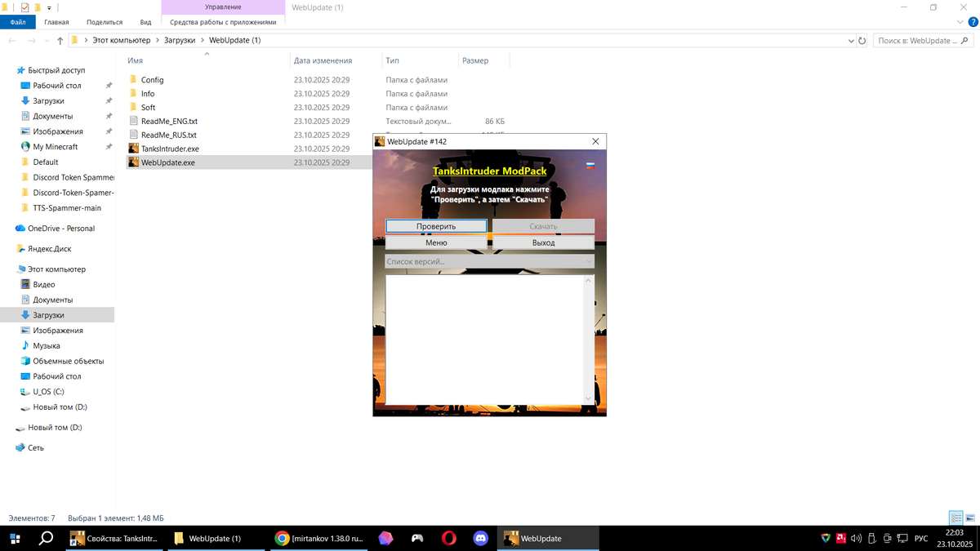Click the Russian flag language icon

[590, 166]
